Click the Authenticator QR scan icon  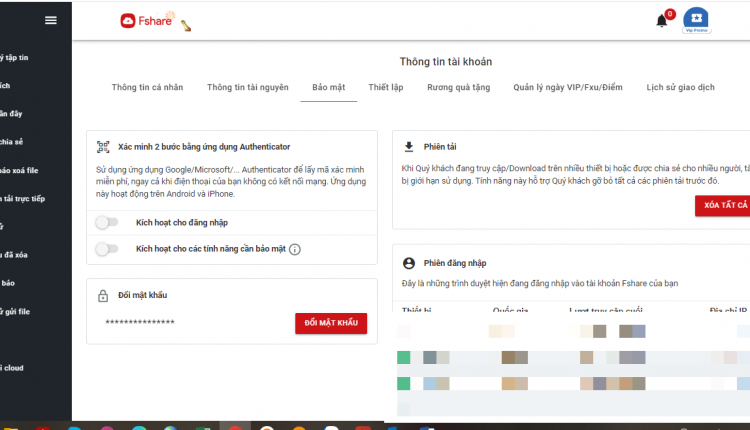(103, 147)
